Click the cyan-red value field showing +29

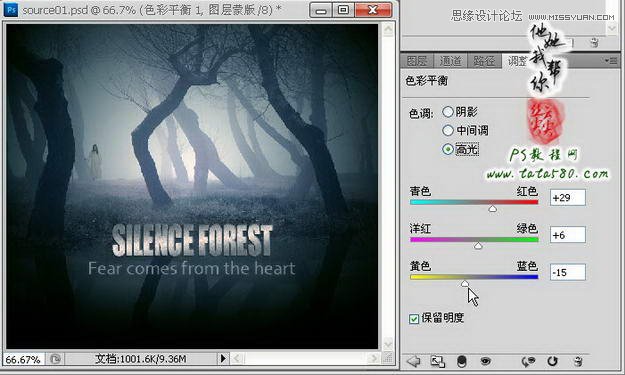coord(568,198)
